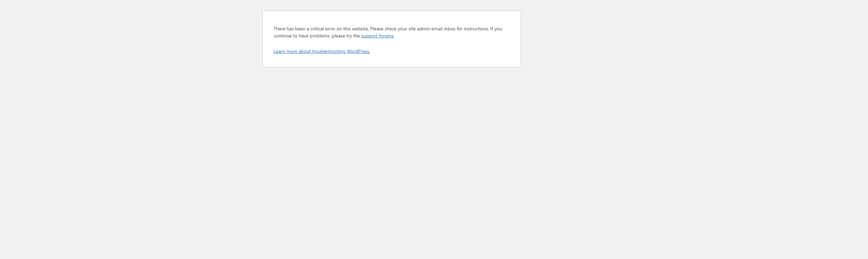Click the word "support" in the forums link

369,36
